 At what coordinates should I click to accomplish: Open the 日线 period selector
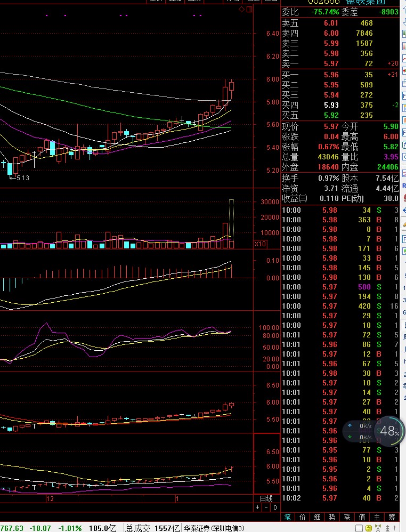pos(266,498)
